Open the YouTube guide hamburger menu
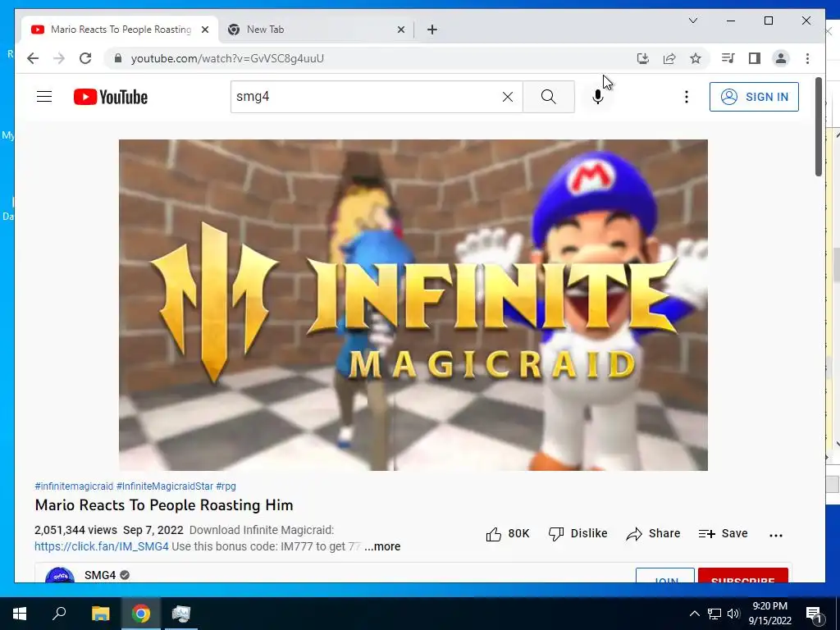The height and width of the screenshot is (630, 840). coord(44,97)
